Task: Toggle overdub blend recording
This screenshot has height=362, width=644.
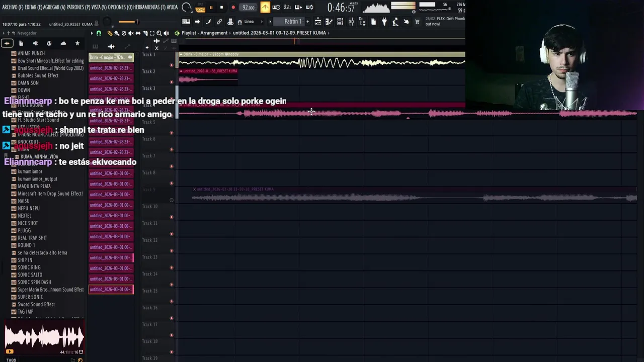Action: tap(298, 8)
